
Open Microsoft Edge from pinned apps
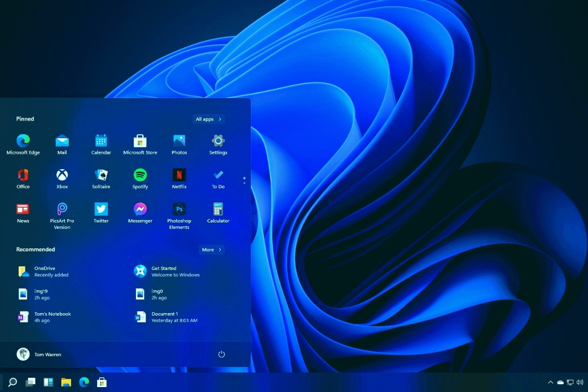(23, 141)
